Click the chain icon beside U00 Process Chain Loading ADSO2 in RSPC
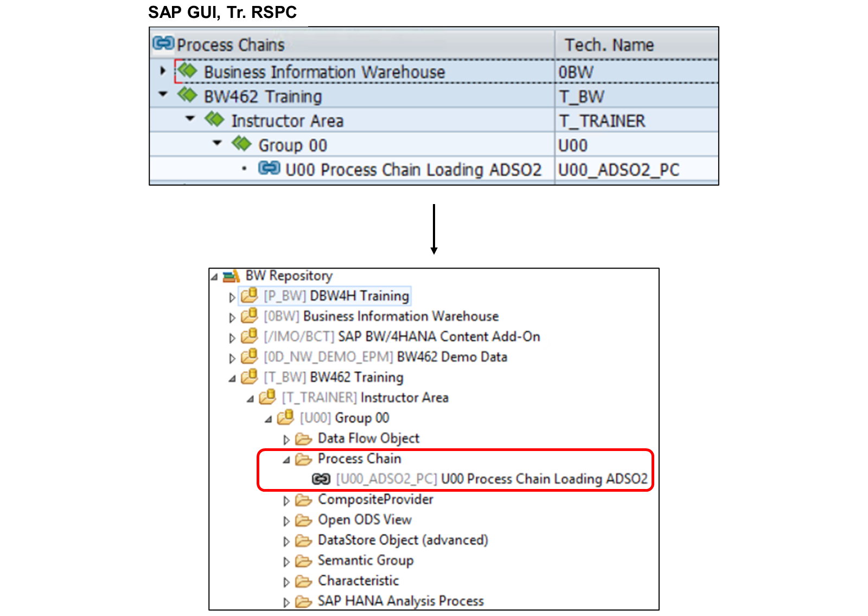Viewport: 868px width, 616px height. pyautogui.click(x=269, y=168)
